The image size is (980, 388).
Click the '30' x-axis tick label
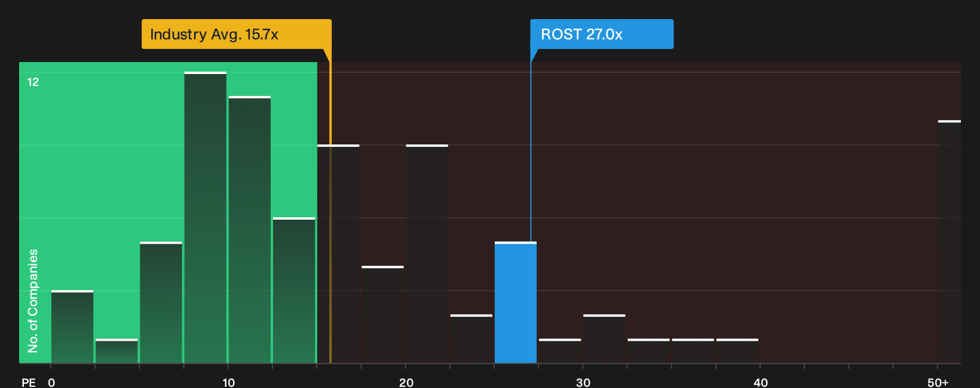tap(583, 382)
